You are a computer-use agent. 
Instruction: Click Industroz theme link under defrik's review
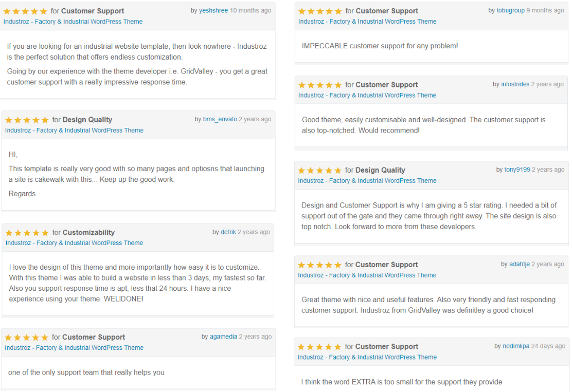pyautogui.click(x=74, y=243)
